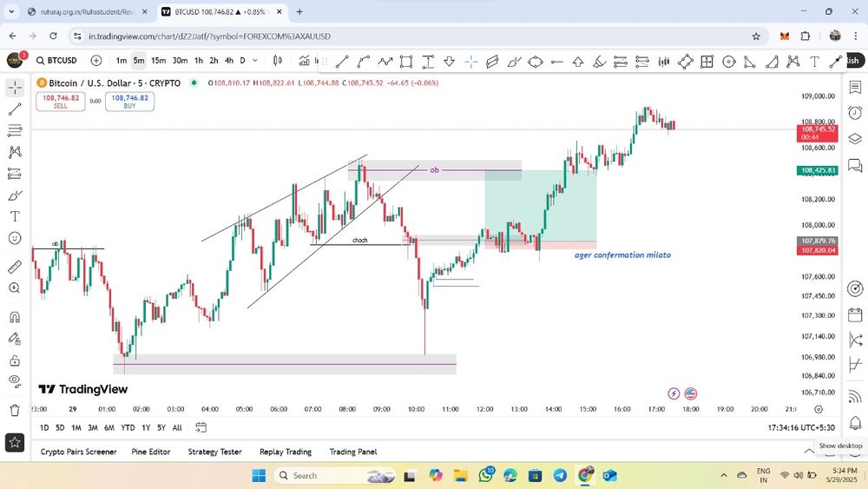868x489 pixels.
Task: Open candlestick chart type selector
Action: [278, 60]
